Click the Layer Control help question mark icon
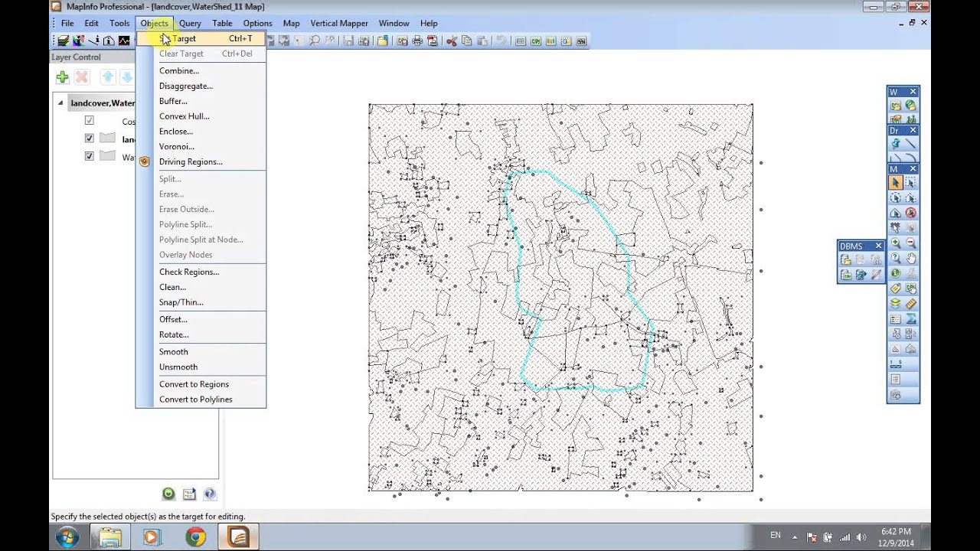 point(210,494)
